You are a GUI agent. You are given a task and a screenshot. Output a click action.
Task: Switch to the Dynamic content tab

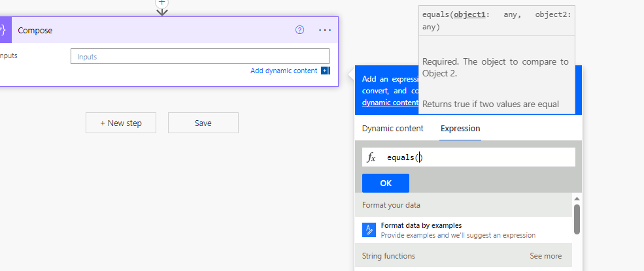[x=393, y=129]
